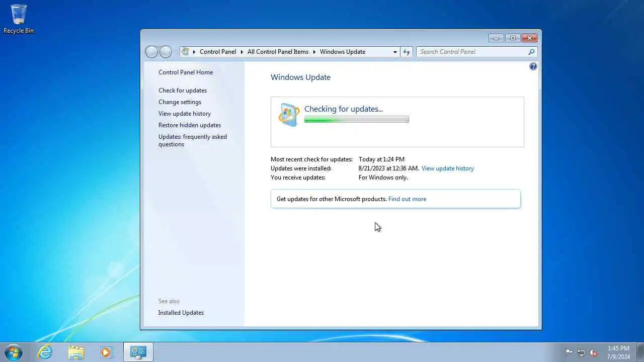Viewport: 644px width, 362px height.
Task: Open Updates: frequently asked questions
Action: pyautogui.click(x=193, y=140)
